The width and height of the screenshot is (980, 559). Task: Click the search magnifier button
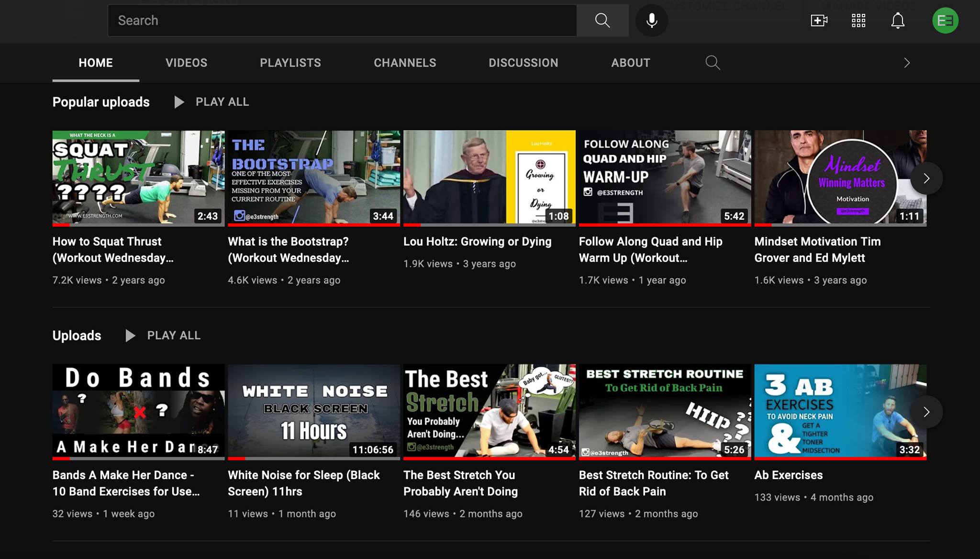click(602, 21)
